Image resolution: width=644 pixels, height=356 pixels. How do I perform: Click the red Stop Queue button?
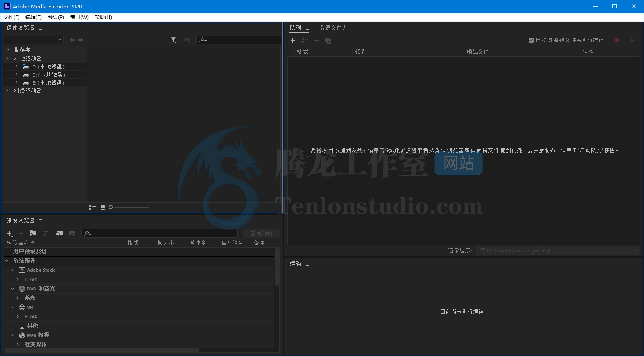(x=617, y=41)
